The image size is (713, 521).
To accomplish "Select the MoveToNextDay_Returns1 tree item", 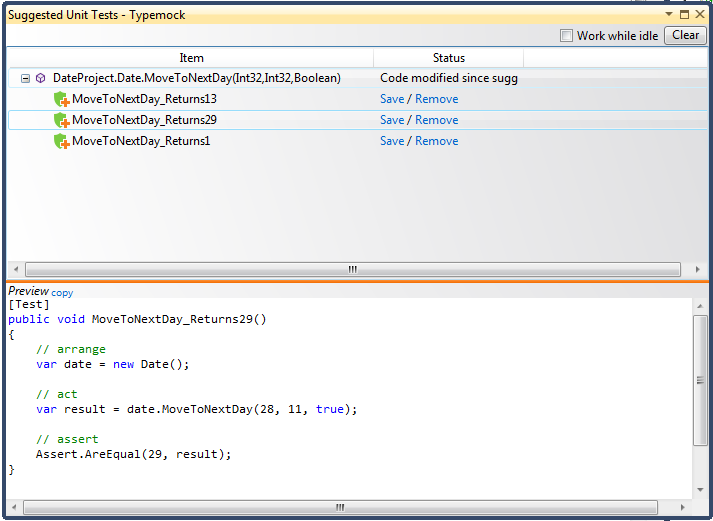I will point(141,141).
